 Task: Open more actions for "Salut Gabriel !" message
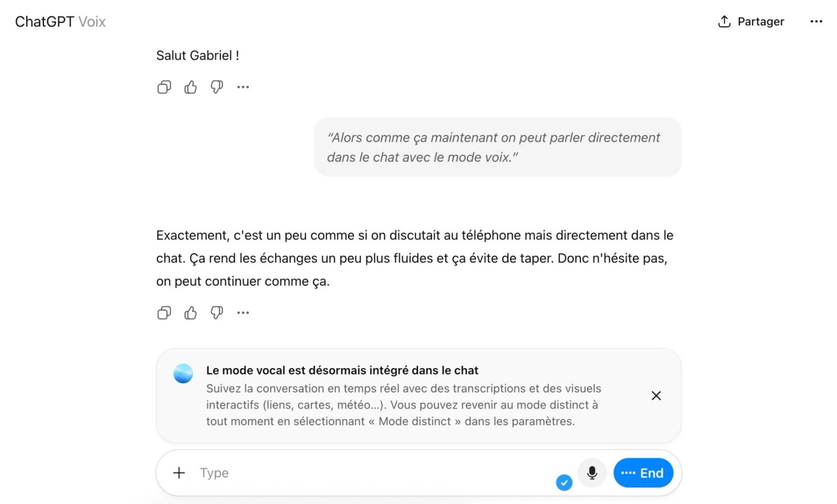[243, 87]
